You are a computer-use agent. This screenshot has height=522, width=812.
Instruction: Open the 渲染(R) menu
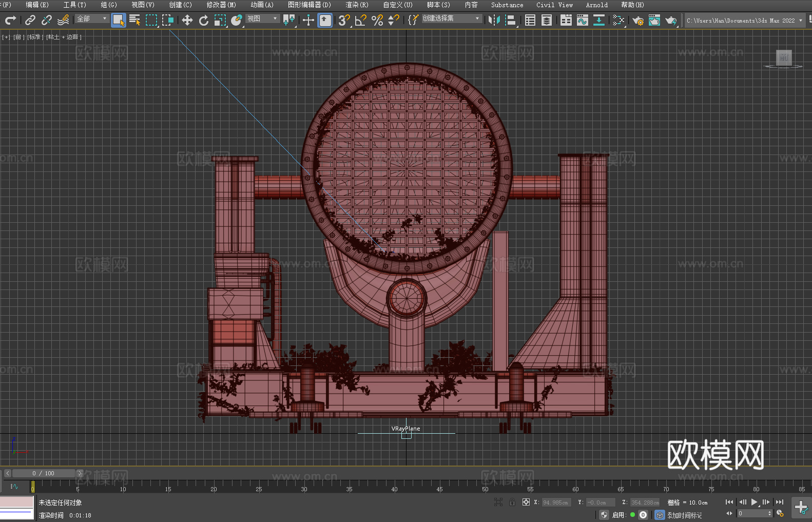click(x=357, y=5)
